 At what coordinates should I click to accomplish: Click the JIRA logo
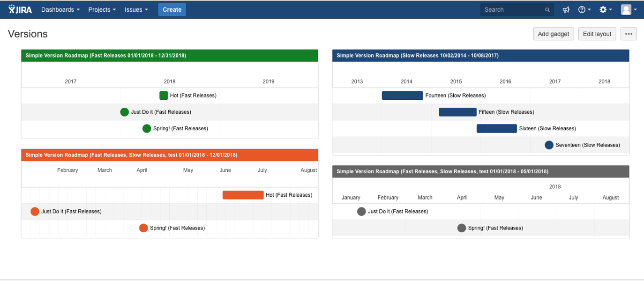20,9
